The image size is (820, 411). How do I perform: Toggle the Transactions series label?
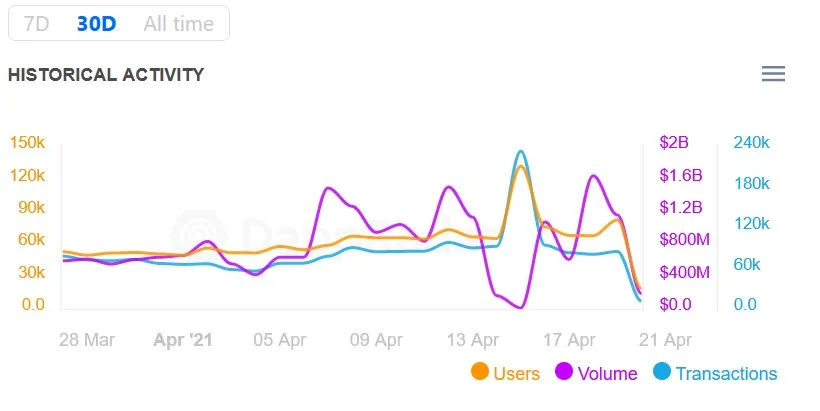[x=726, y=374]
